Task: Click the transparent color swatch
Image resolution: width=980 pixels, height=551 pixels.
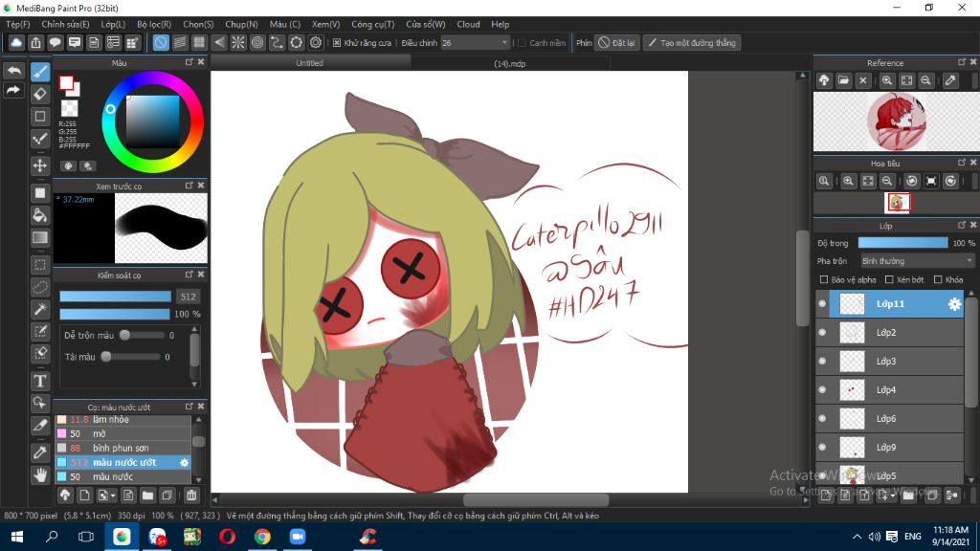Action: click(69, 108)
